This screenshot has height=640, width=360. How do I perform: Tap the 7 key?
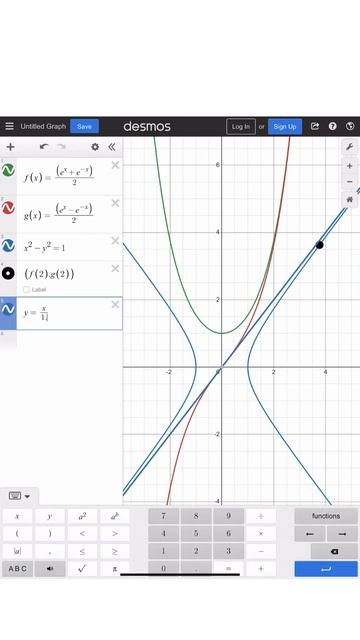163,516
